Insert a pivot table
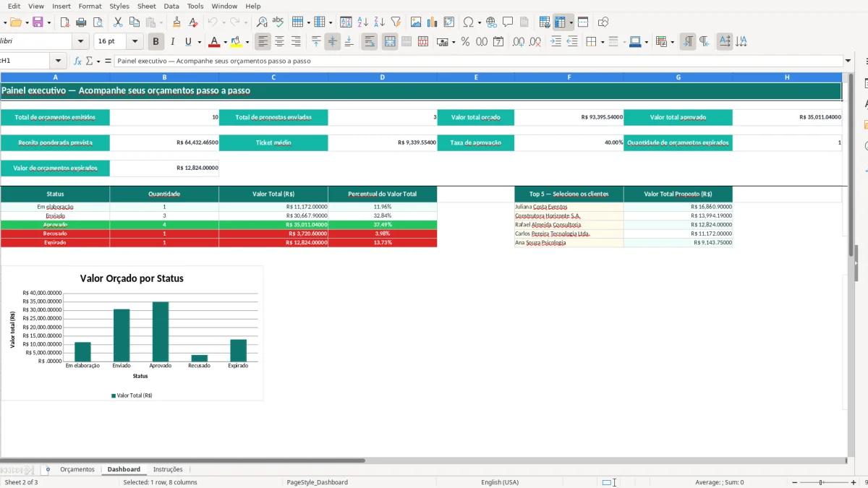The height and width of the screenshot is (488, 868). tap(449, 22)
